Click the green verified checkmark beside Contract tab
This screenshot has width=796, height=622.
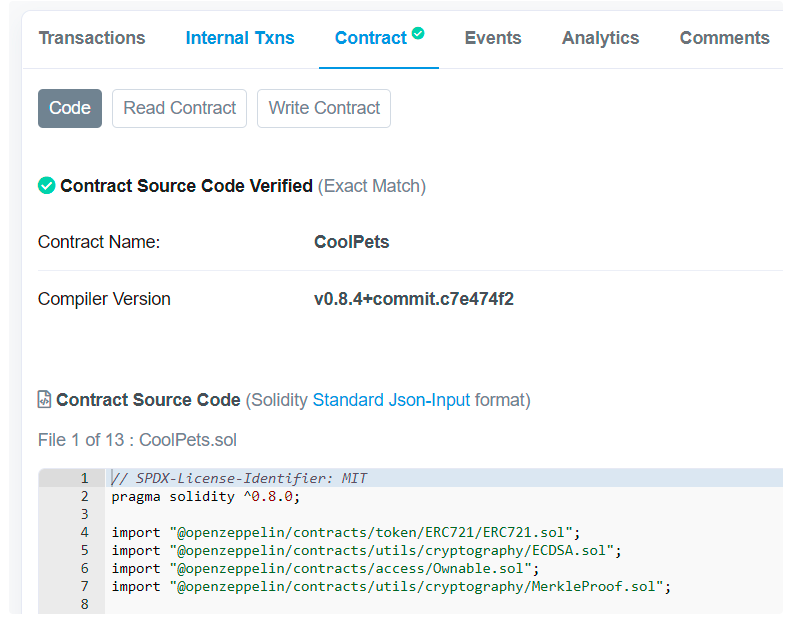pyautogui.click(x=418, y=33)
